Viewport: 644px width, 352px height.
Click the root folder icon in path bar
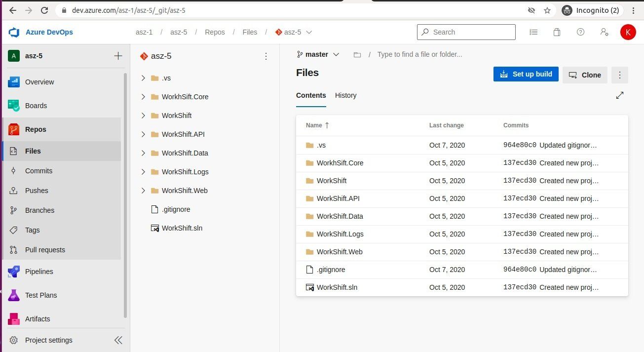(357, 55)
